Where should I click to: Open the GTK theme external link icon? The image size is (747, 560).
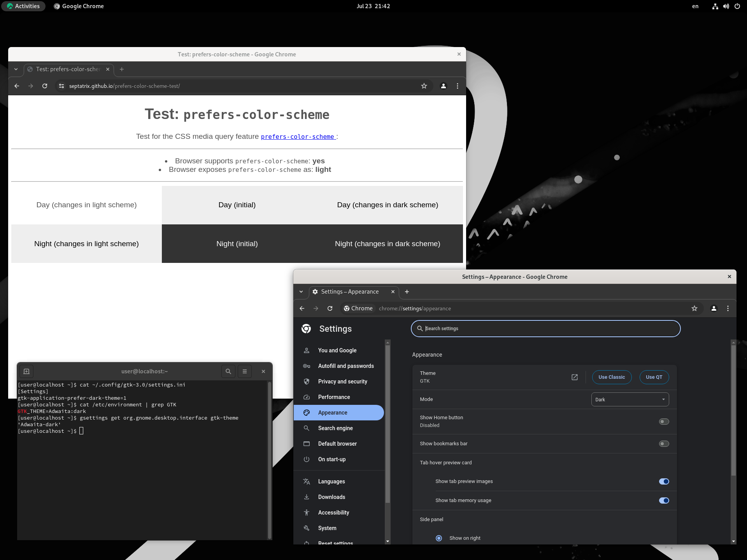tap(575, 377)
